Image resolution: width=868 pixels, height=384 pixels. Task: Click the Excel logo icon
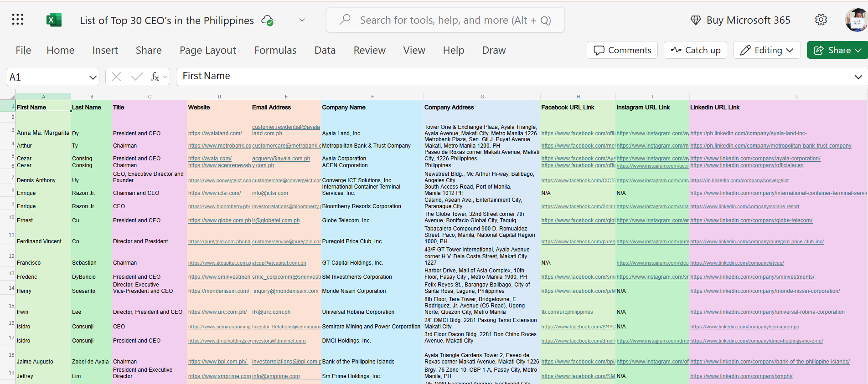pyautogui.click(x=54, y=20)
